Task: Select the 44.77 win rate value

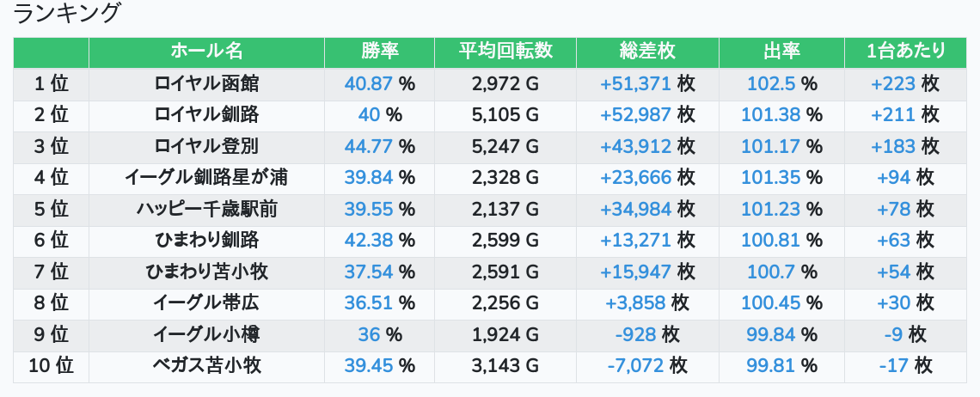Action: pyautogui.click(x=368, y=146)
